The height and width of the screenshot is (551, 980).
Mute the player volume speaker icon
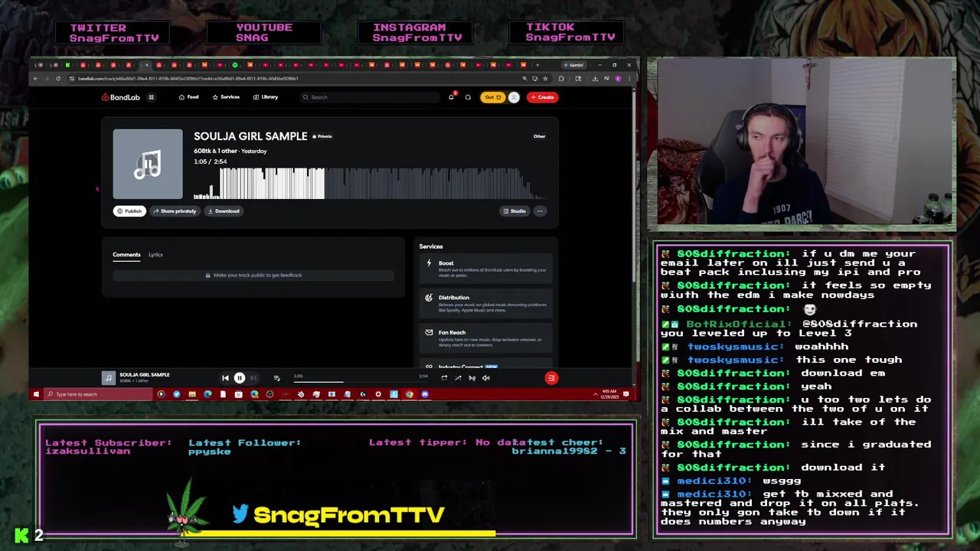(485, 377)
